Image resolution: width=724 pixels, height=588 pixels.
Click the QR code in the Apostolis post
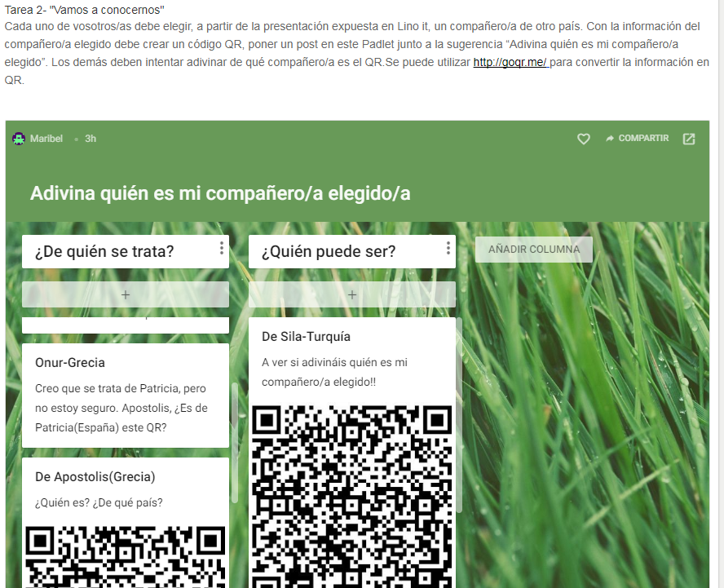click(125, 556)
